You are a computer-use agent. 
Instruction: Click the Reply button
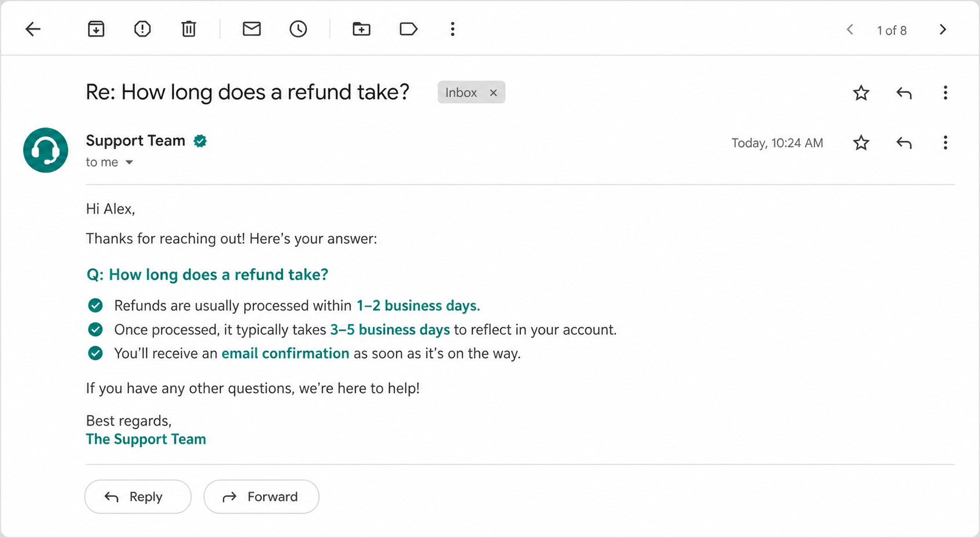pos(138,496)
